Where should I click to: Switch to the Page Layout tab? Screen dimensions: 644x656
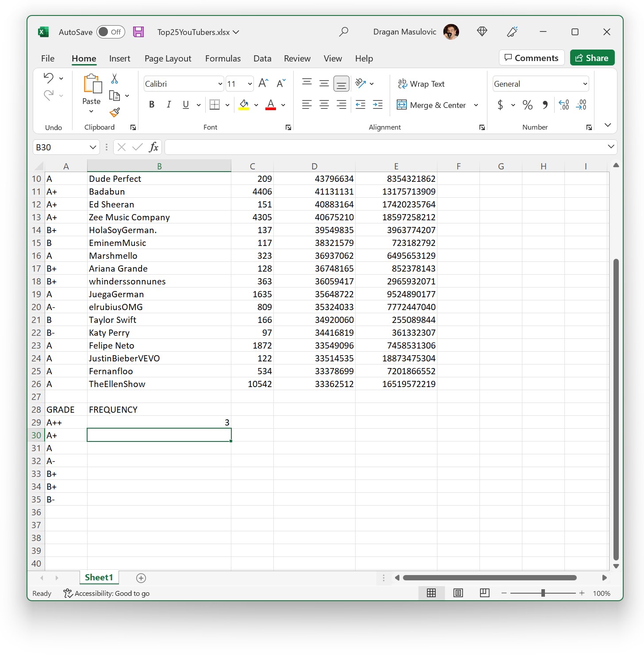pos(168,58)
